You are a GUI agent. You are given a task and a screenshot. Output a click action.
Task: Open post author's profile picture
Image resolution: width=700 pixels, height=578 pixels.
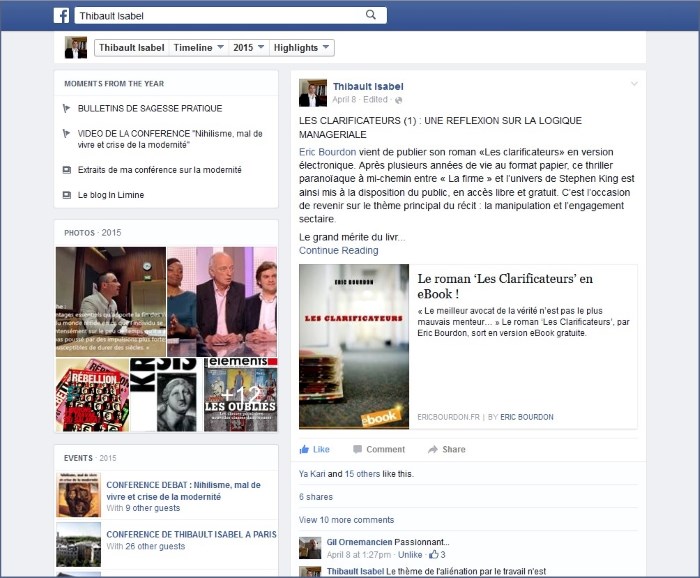313,93
